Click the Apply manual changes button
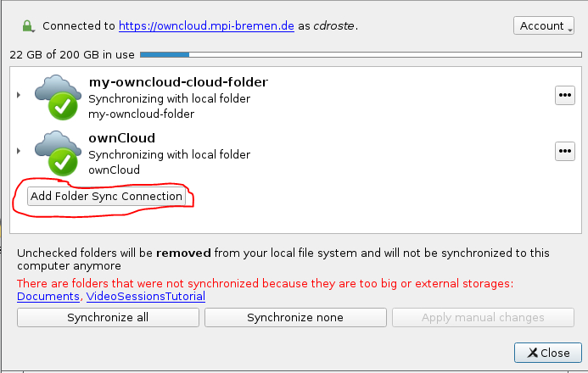This screenshot has height=373, width=588. click(x=483, y=318)
